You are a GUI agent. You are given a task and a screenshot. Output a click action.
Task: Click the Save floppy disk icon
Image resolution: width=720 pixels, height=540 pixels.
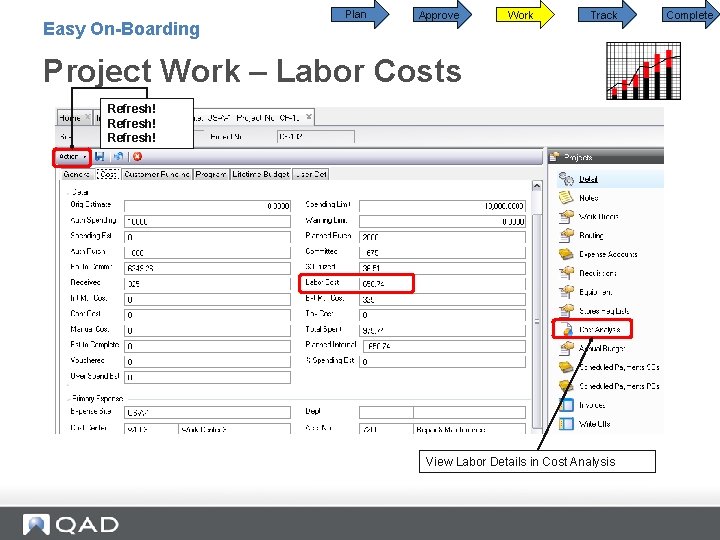[100, 157]
